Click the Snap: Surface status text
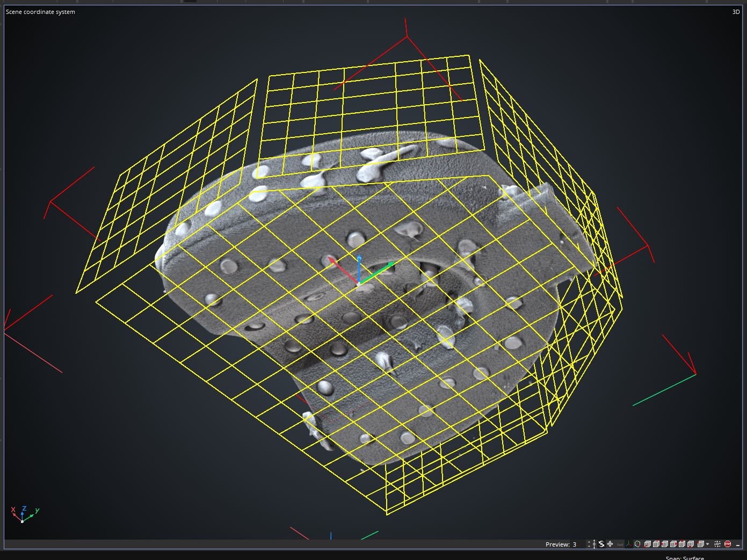Viewport: 747px width, 560px height. tap(684, 557)
